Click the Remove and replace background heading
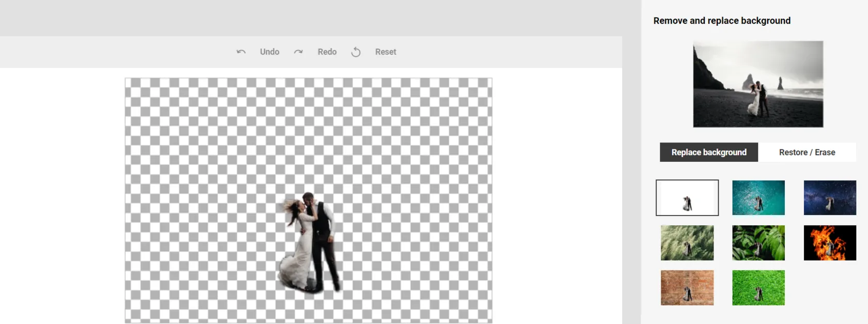 point(722,21)
